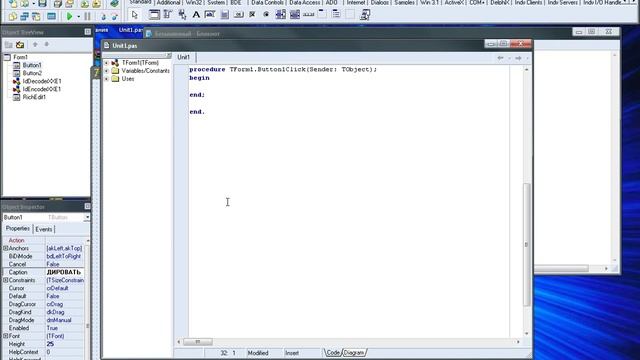Viewport: 640px width, 360px height.
Task: Pick the Edit component from the palette
Action: click(210, 15)
